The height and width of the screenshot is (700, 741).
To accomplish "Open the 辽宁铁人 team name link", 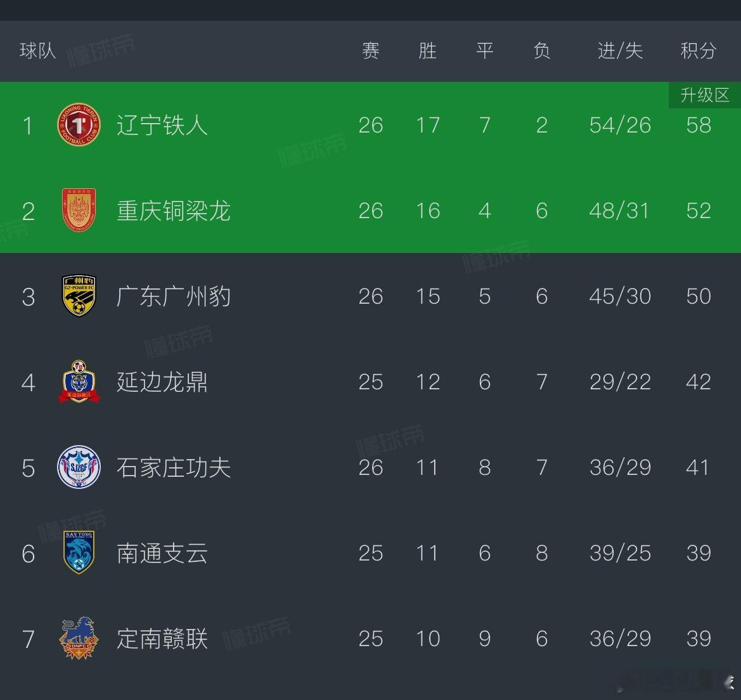I will (162, 125).
